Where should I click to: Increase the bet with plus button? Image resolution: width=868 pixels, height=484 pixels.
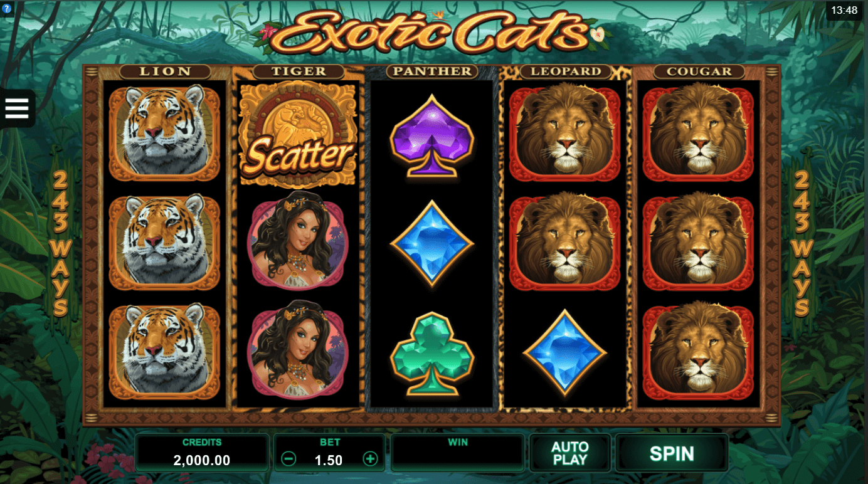click(x=371, y=459)
